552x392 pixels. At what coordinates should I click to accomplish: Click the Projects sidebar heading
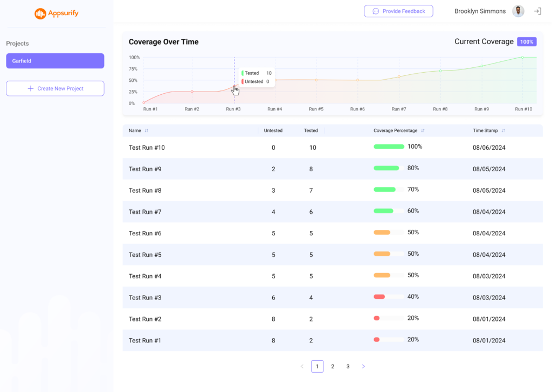pyautogui.click(x=17, y=44)
